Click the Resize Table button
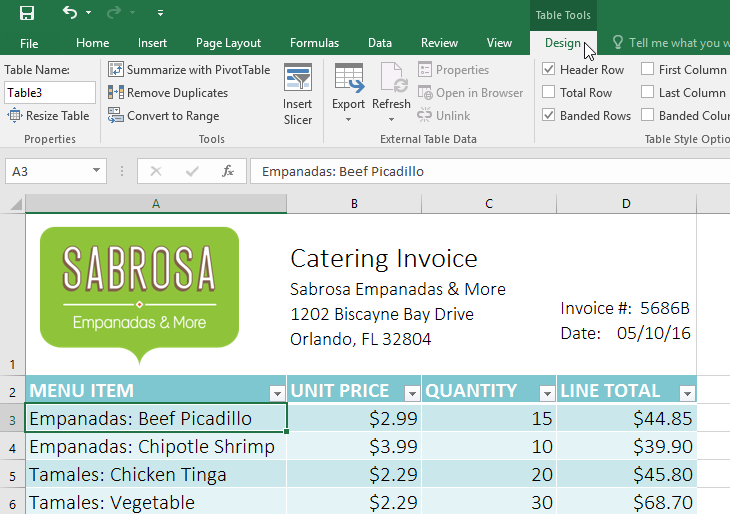Screen dimensions: 730x514 (x=48, y=116)
